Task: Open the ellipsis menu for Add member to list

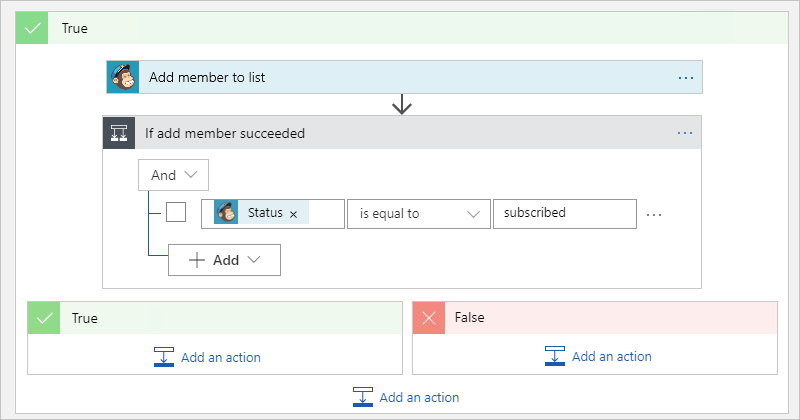Action: [x=686, y=78]
